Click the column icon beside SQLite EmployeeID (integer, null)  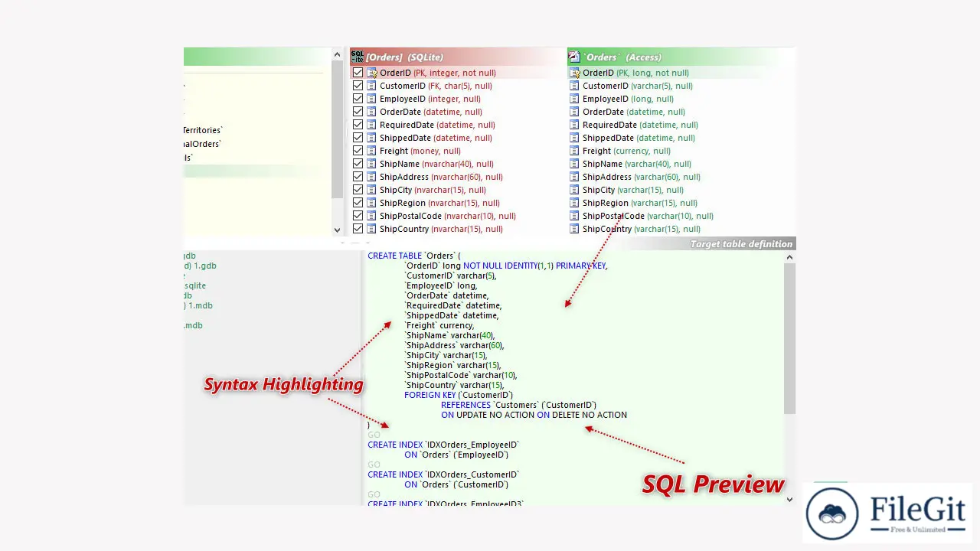(372, 99)
